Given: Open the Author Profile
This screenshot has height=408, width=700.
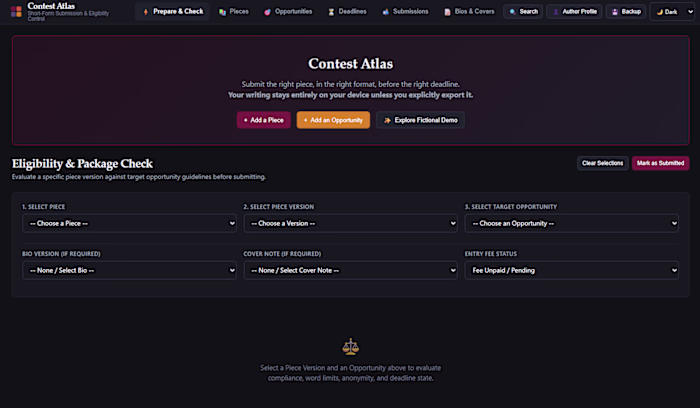Looking at the screenshot, I should pos(575,12).
